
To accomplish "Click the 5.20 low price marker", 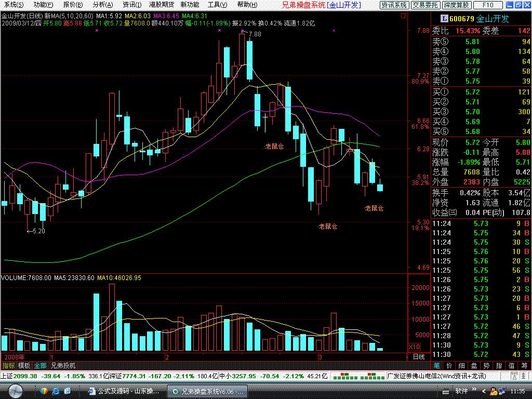I will tap(38, 231).
